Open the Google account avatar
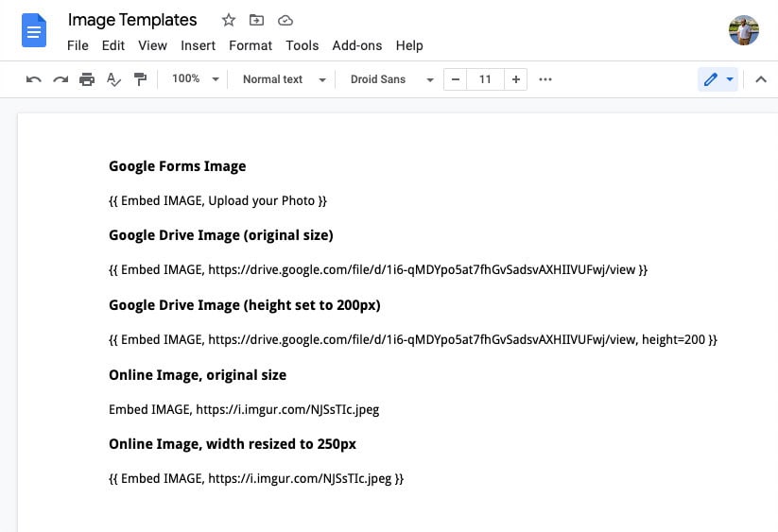This screenshot has height=532, width=778. tap(743, 30)
